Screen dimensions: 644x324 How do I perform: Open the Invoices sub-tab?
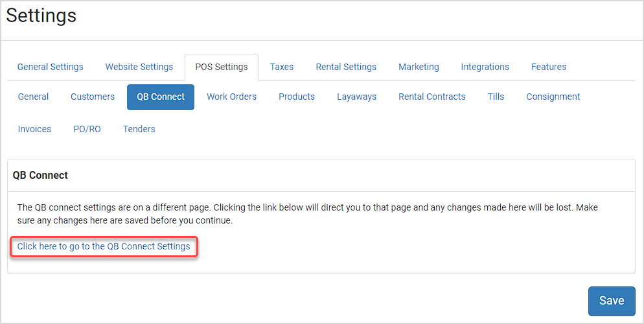coord(34,129)
